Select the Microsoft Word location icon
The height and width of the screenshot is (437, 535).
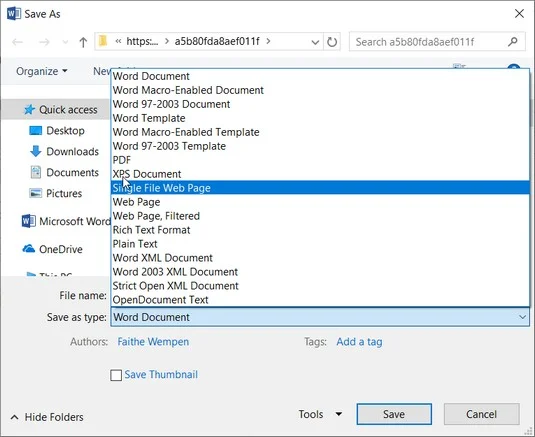pos(28,221)
